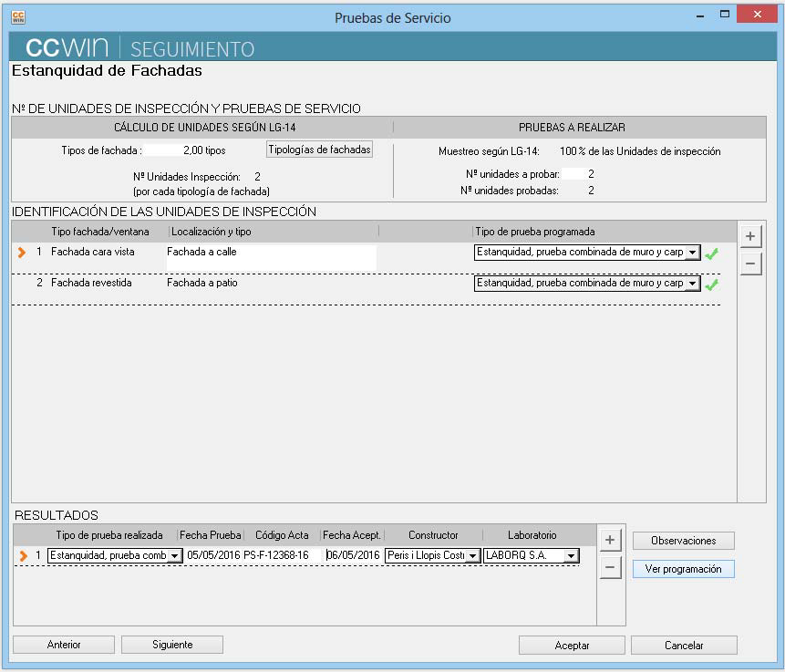Viewport: 785px width, 672px height.
Task: Click 'Localización y tipo' column header
Action: point(211,232)
